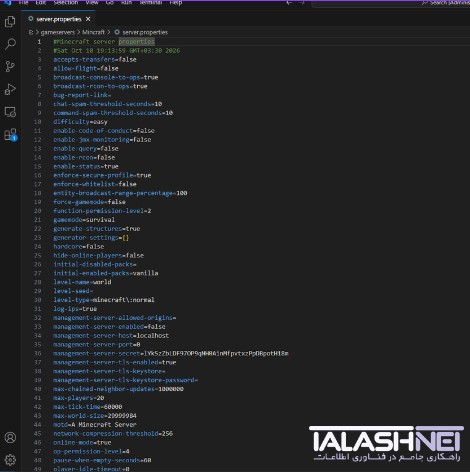The width and height of the screenshot is (470, 472).
Task: Click the line 'level-name=world'
Action: point(82,282)
